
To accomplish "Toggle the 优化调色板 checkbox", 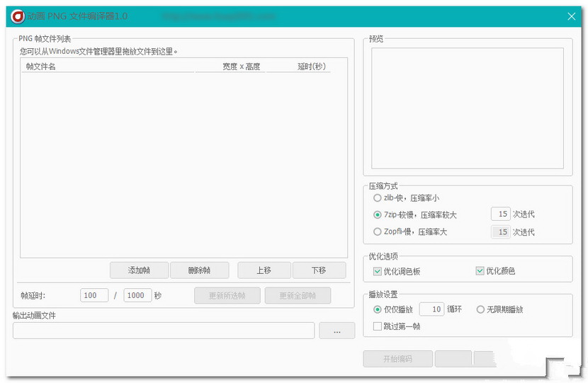I will click(397, 271).
